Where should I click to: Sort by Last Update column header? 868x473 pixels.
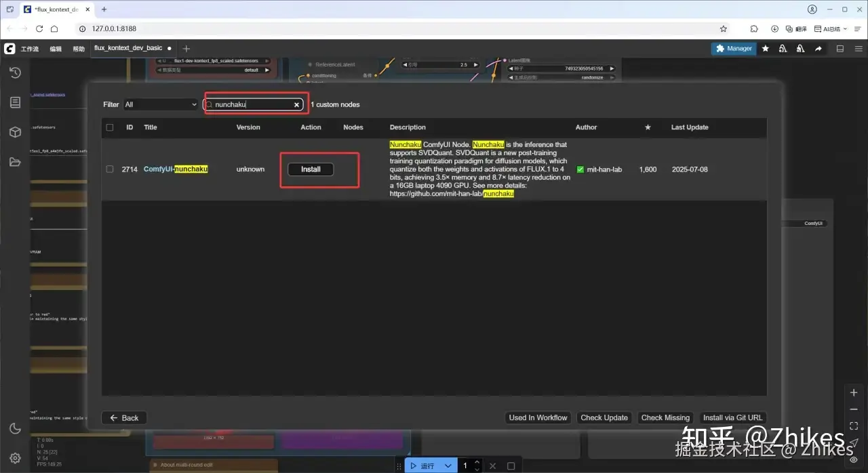[x=690, y=127]
